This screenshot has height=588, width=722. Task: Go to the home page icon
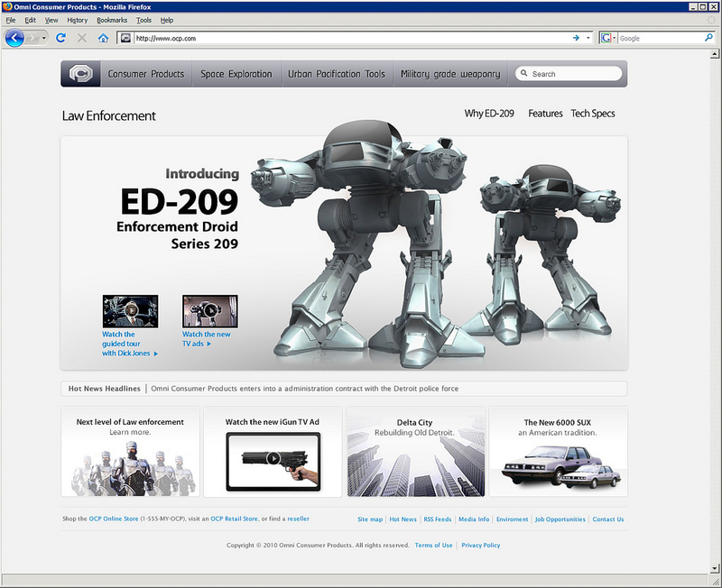[103, 38]
